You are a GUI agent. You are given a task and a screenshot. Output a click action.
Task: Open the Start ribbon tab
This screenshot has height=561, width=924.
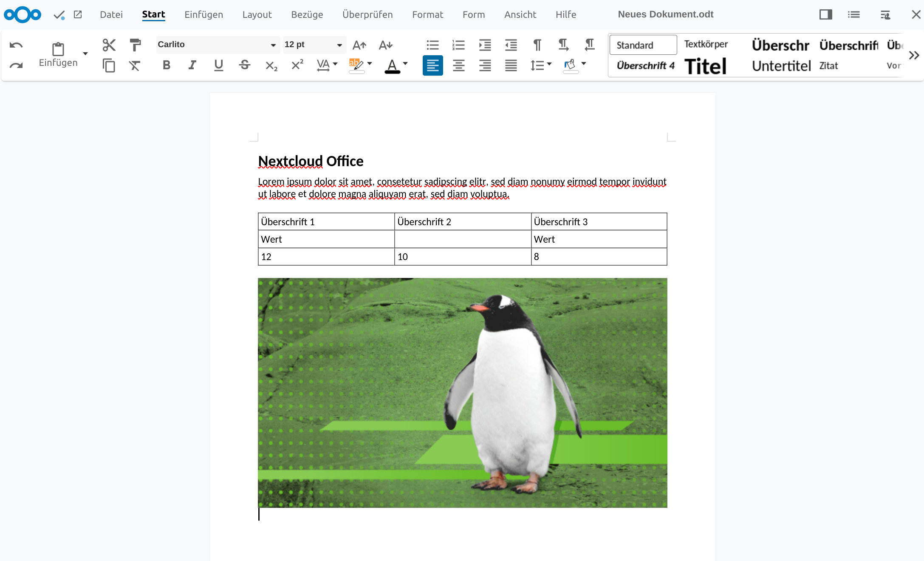pyautogui.click(x=153, y=14)
